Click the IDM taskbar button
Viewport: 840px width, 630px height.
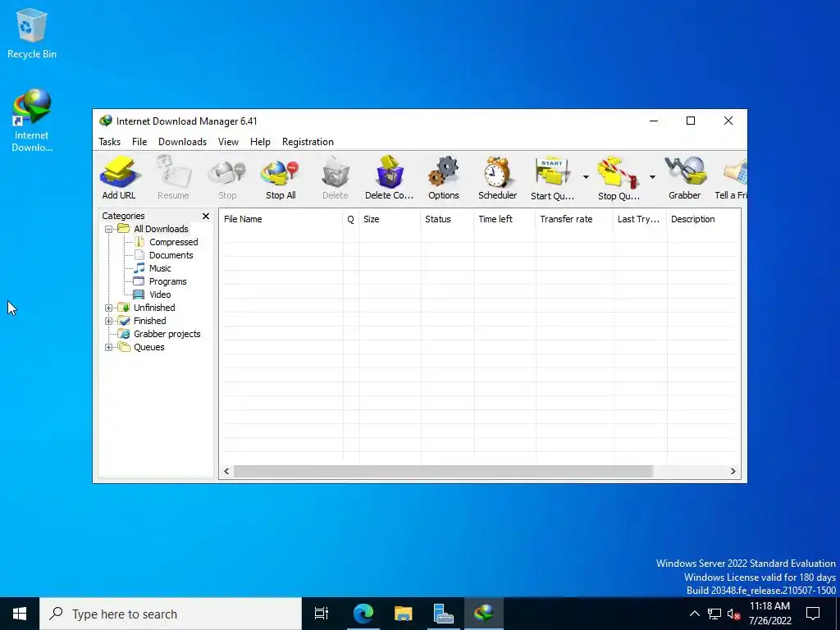tap(484, 614)
